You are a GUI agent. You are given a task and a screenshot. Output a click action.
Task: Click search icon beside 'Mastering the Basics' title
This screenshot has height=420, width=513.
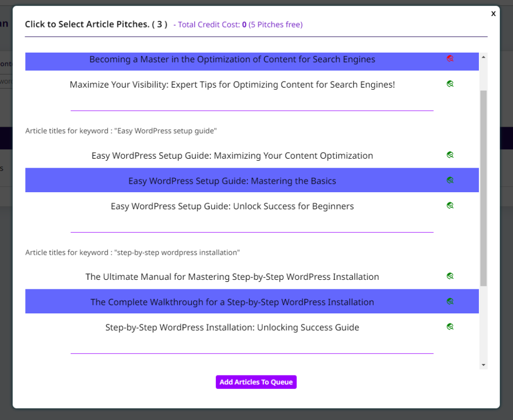pos(450,180)
